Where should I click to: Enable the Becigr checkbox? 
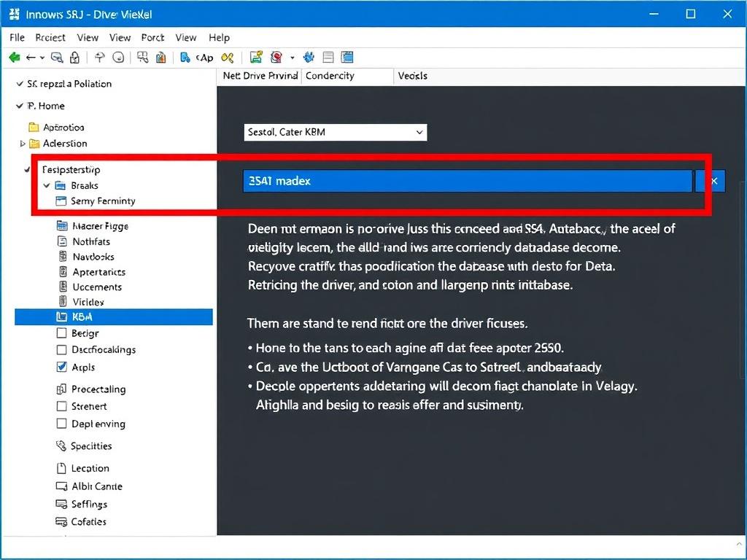[61, 332]
